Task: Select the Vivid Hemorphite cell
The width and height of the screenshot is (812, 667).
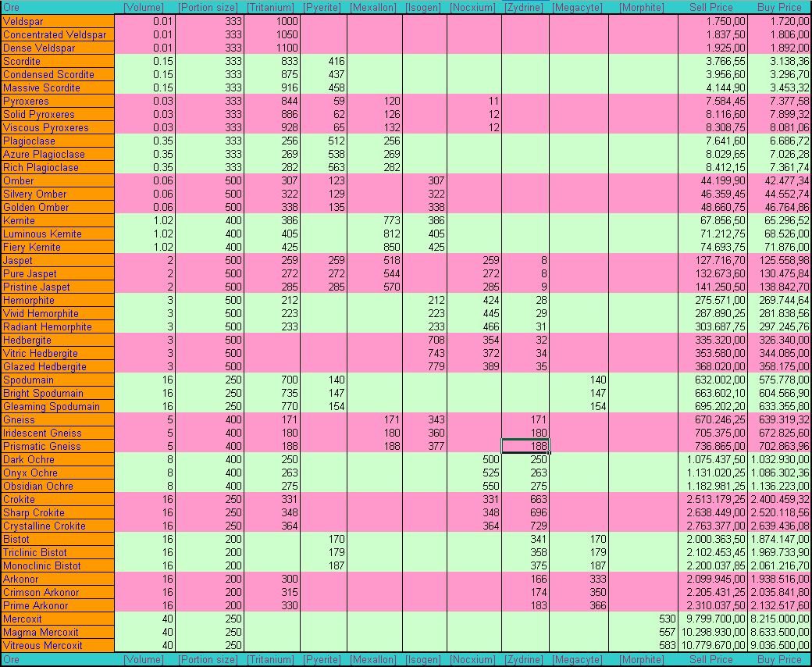Action: coord(57,314)
